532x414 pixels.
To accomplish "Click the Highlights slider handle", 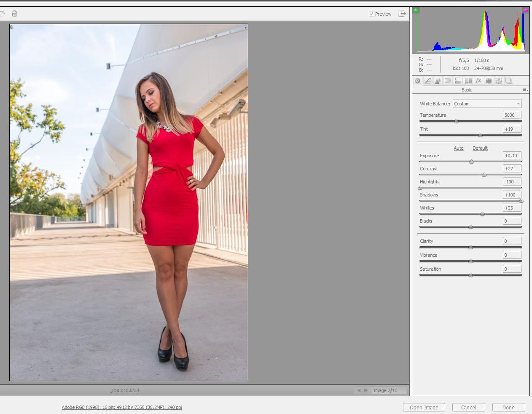I will 420,188.
